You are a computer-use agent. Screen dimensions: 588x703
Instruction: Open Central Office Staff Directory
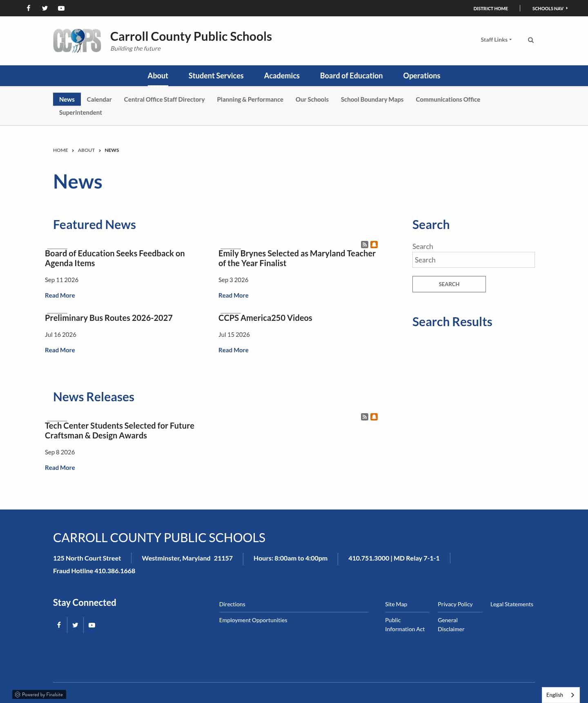tap(164, 99)
